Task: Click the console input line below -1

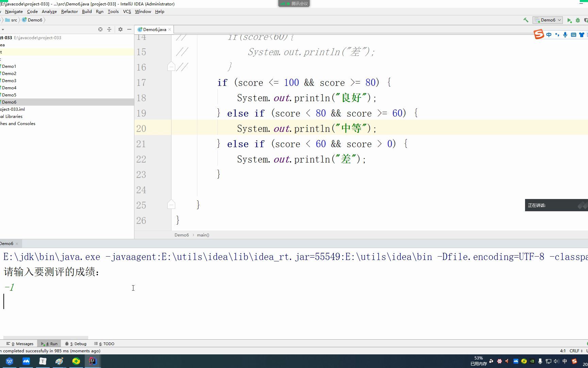Action: pyautogui.click(x=294, y=302)
